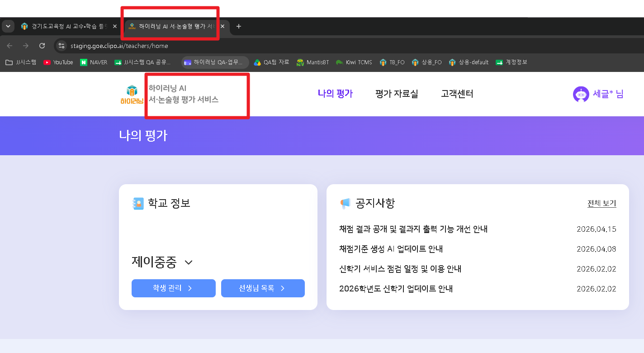The width and height of the screenshot is (644, 353).
Task: Go forward to next page
Action: point(26,46)
